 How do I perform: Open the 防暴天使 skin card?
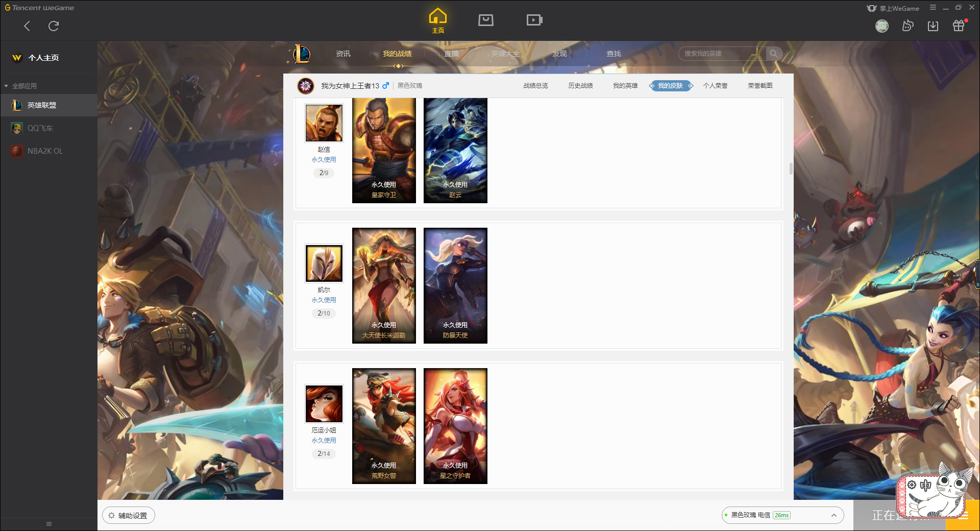pos(455,285)
